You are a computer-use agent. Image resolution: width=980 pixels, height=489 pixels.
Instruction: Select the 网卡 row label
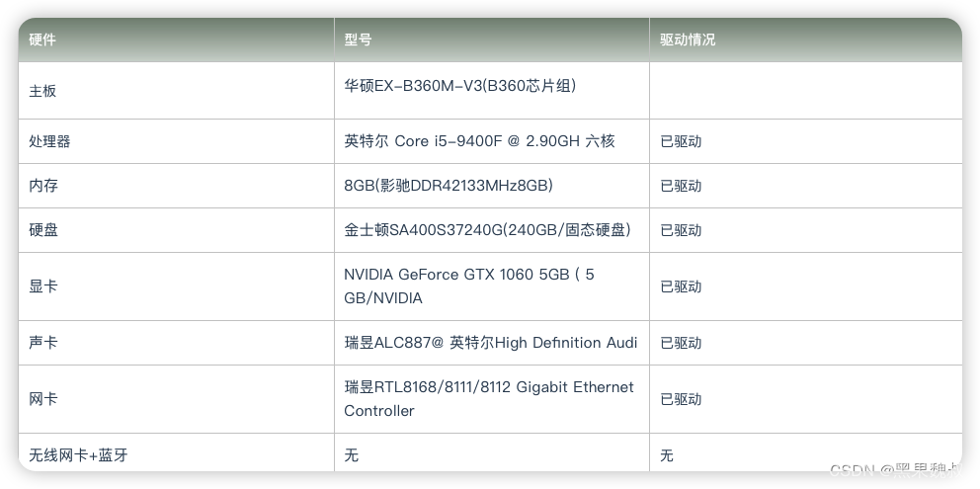(x=42, y=399)
